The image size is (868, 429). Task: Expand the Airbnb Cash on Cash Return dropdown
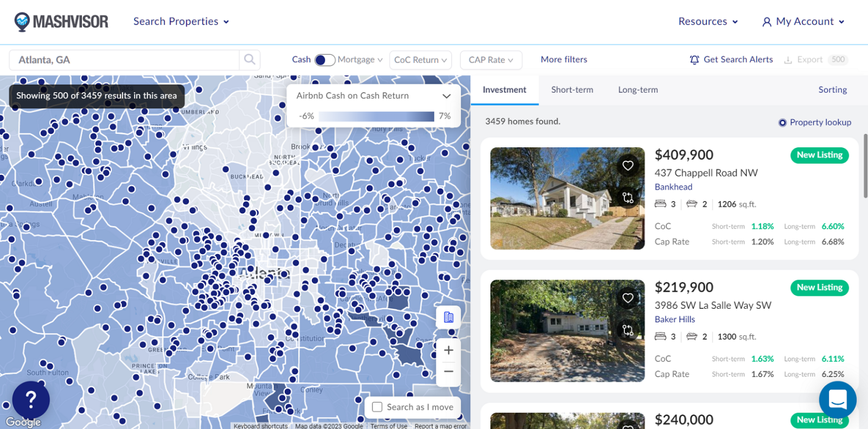point(446,95)
